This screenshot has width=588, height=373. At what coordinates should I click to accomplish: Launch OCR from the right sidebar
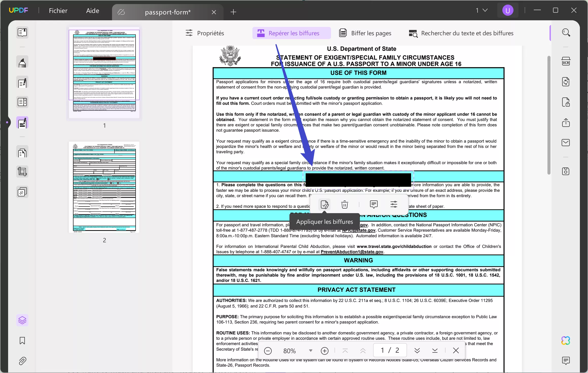click(566, 61)
